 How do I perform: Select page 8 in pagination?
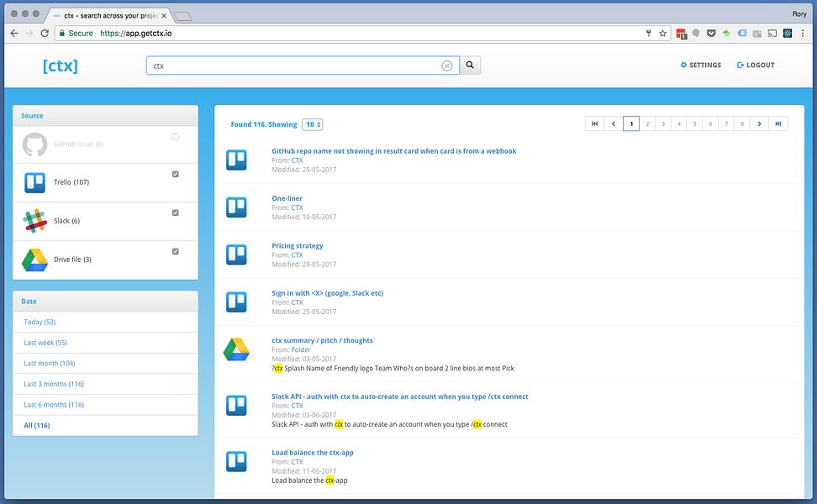coord(742,124)
